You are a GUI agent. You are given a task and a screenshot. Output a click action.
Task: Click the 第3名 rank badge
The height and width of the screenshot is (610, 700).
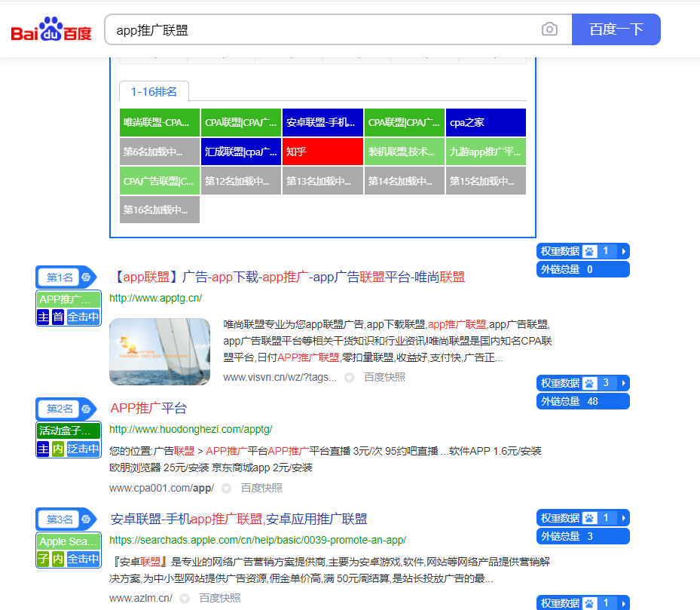[60, 520]
